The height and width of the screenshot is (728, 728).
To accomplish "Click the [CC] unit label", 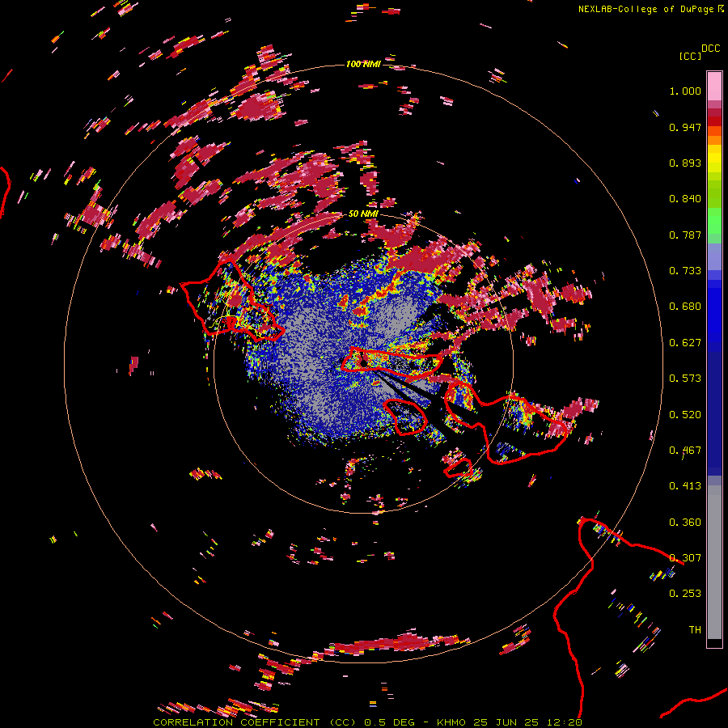I will pyautogui.click(x=690, y=56).
